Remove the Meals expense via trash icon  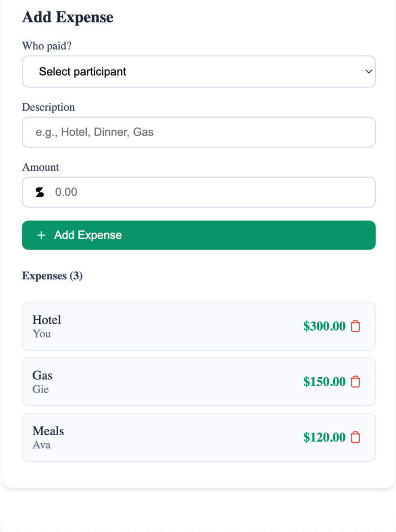[x=356, y=437]
